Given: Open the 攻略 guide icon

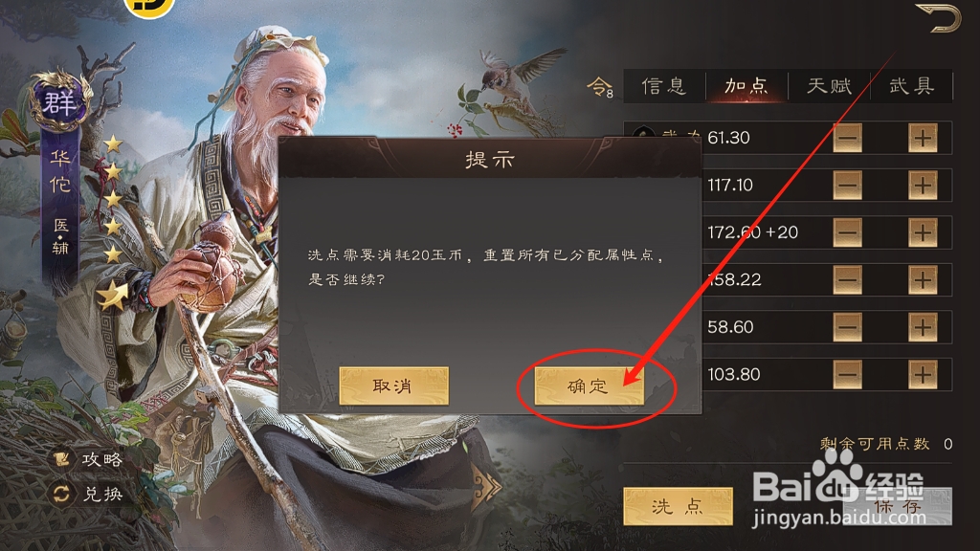Looking at the screenshot, I should (61, 459).
